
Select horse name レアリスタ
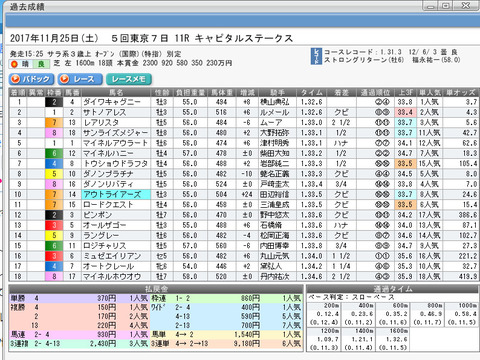coord(101,123)
